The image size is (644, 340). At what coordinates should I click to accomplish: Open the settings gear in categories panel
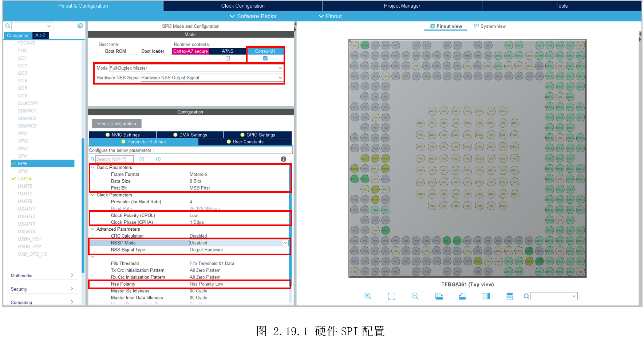[80, 26]
